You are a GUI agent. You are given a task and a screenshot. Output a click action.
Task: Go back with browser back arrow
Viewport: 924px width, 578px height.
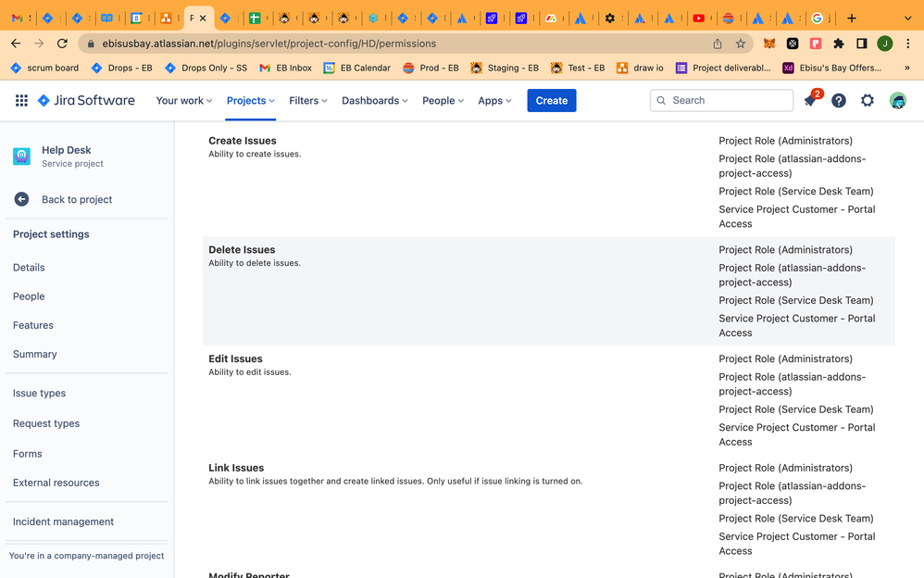(x=16, y=43)
